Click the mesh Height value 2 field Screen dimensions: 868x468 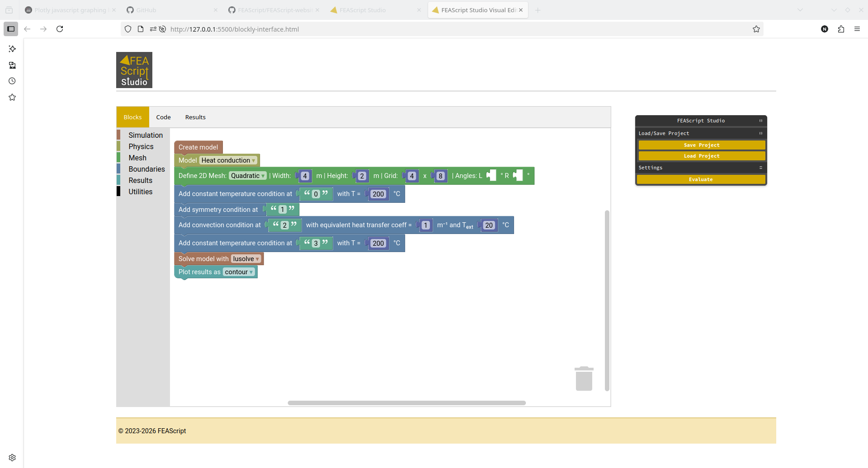click(x=362, y=176)
